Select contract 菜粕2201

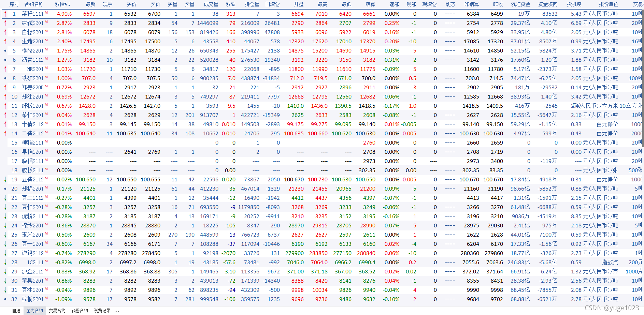[x=33, y=115]
